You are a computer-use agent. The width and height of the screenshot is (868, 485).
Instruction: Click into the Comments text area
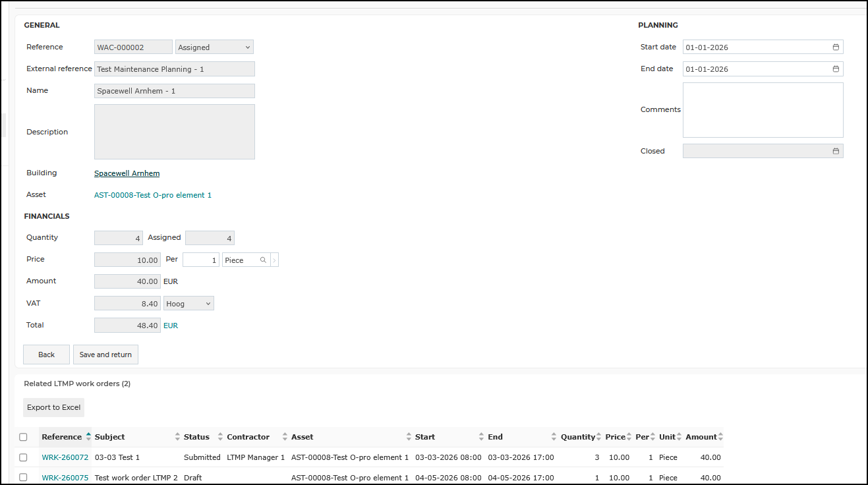[763, 110]
